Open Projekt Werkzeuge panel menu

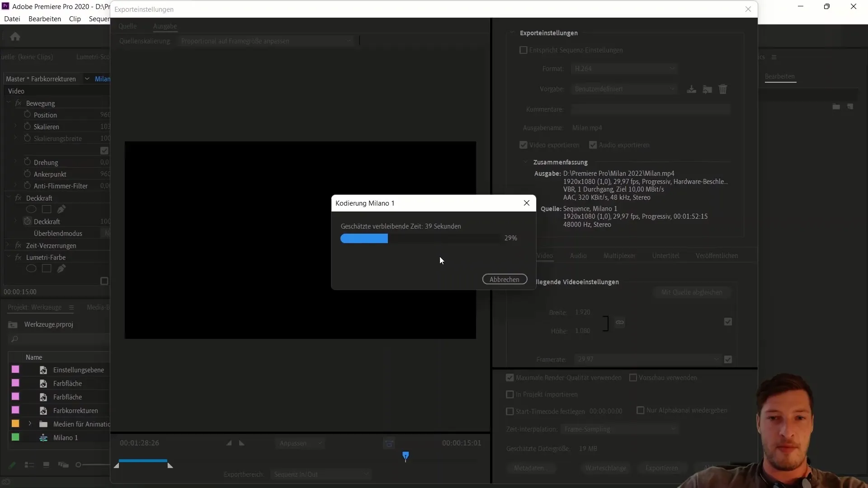coord(71,307)
